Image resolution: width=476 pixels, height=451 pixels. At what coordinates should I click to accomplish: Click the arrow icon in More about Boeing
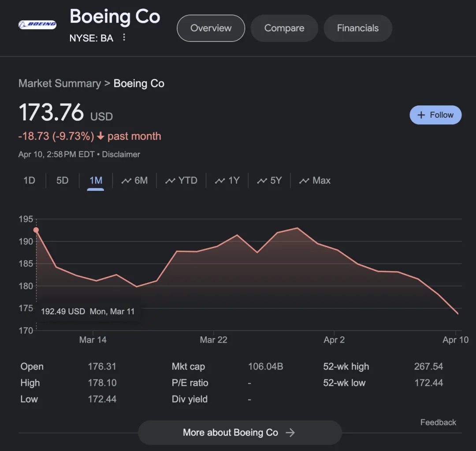[x=290, y=432]
